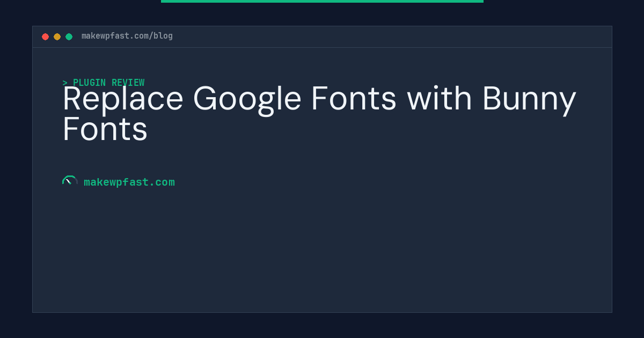Click the red traffic light circle
The width and height of the screenshot is (644, 338).
click(x=46, y=36)
